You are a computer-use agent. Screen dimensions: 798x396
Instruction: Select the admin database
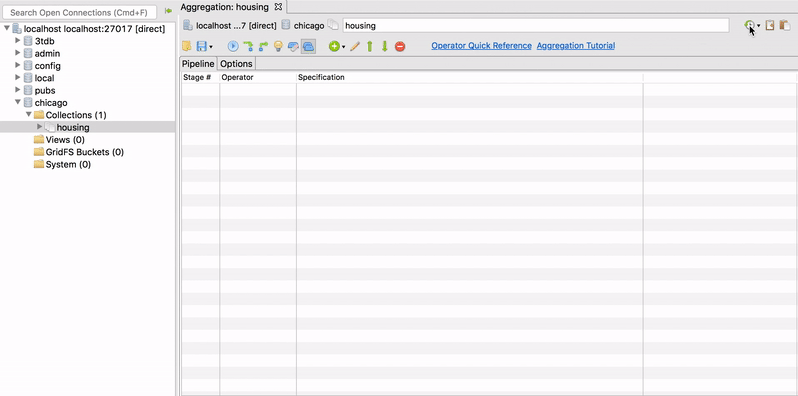click(x=47, y=53)
